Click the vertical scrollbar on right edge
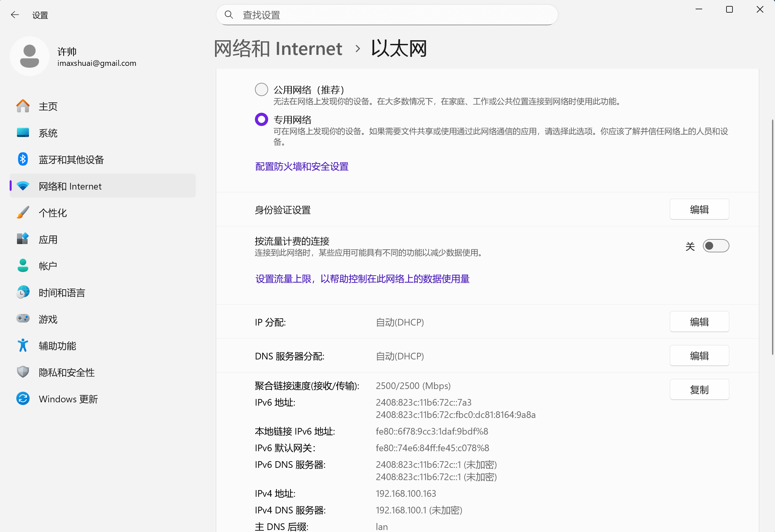 click(772, 237)
